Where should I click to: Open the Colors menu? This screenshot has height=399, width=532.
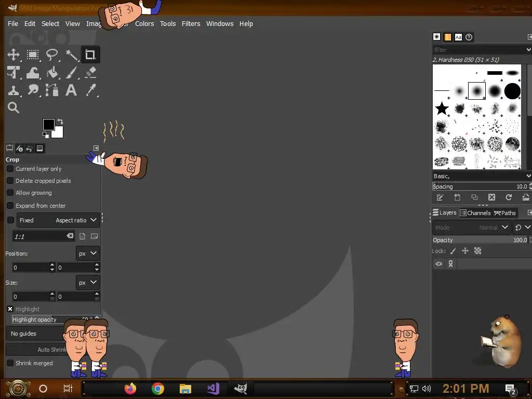point(144,24)
